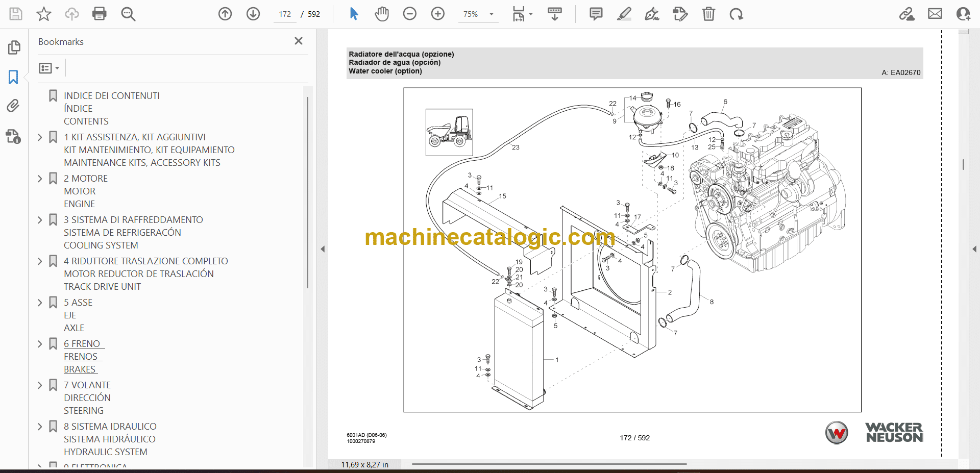This screenshot has height=473, width=980.
Task: Upload the file to cloud storage
Action: tap(72, 14)
